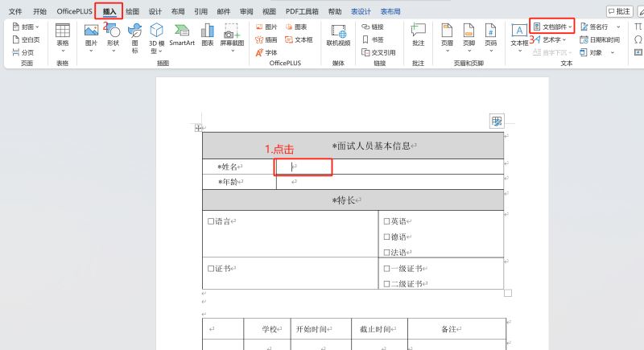Insert a hyperlink (链接)
This screenshot has width=644, height=350.
(373, 27)
